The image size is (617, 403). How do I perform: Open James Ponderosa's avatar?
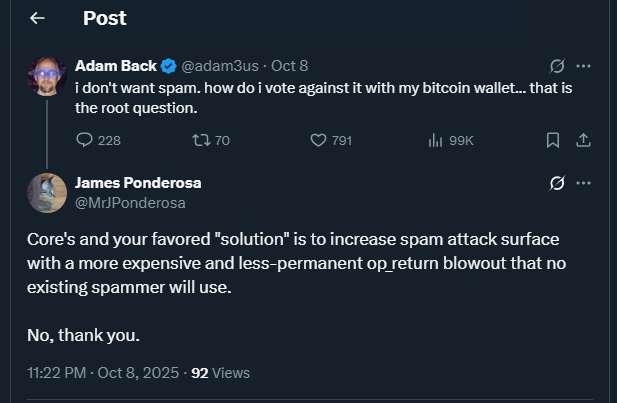[47, 192]
